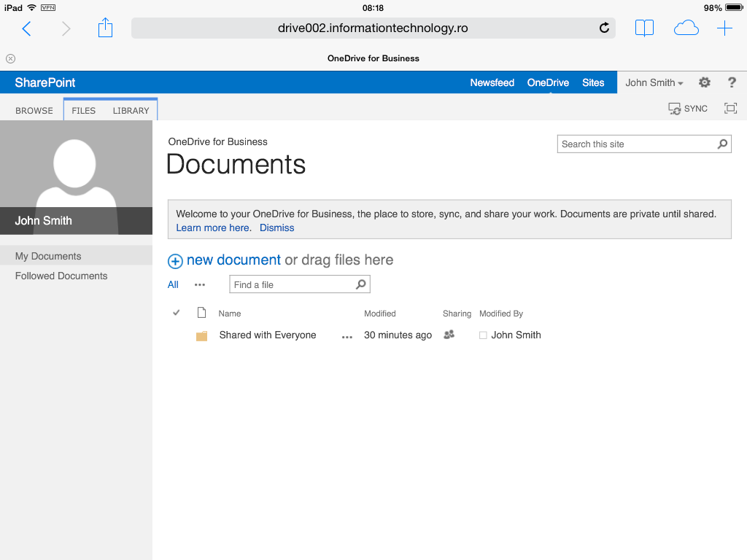Sort by the file type icon column
Image resolution: width=747 pixels, height=560 pixels.
[x=201, y=313]
